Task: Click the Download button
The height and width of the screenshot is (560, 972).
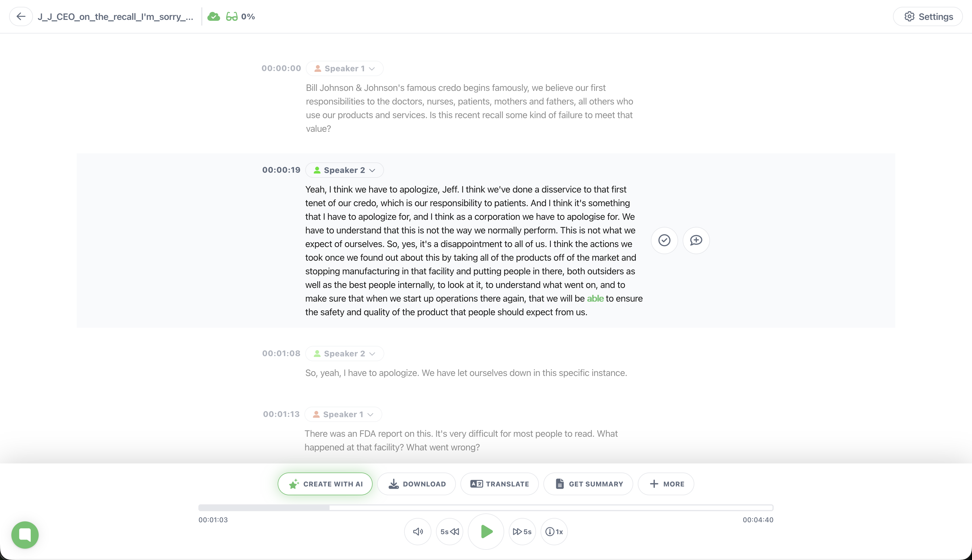Action: coord(417,484)
